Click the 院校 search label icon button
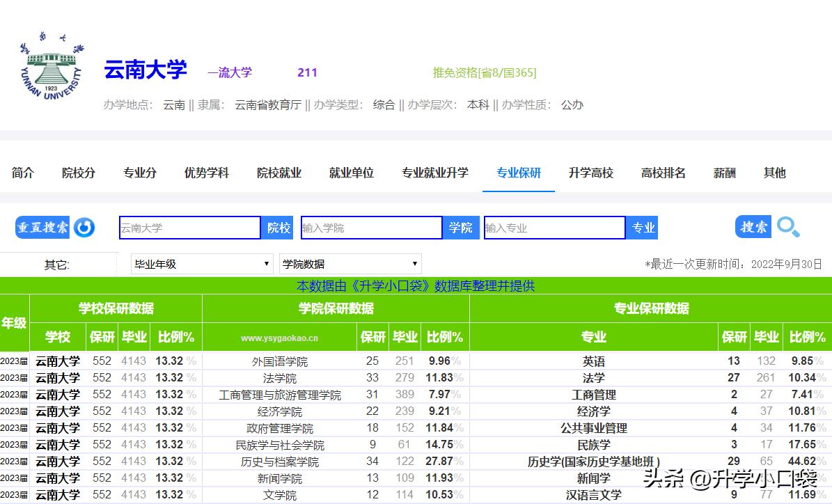The image size is (832, 504). pos(278,228)
